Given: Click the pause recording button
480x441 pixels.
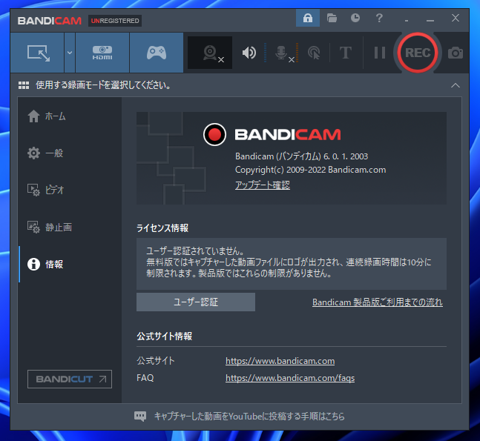Looking at the screenshot, I should tap(380, 53).
